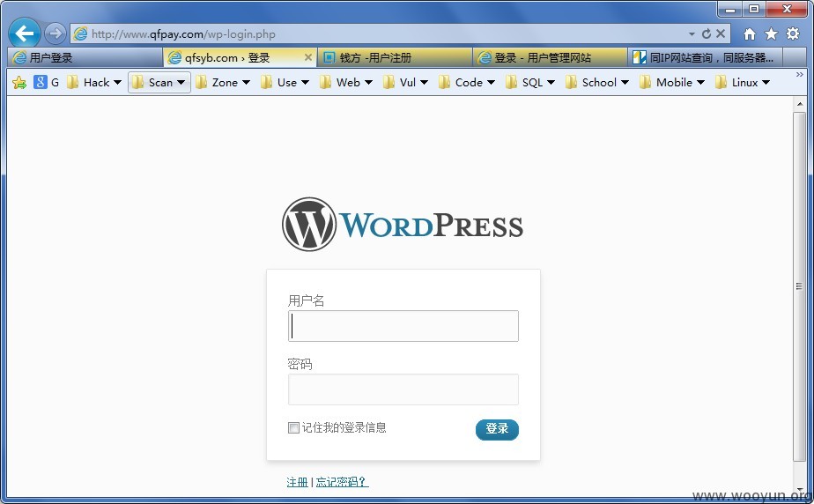Viewport: 814px width, 504px height.
Task: Go back with the browser Back arrow
Action: (24, 33)
